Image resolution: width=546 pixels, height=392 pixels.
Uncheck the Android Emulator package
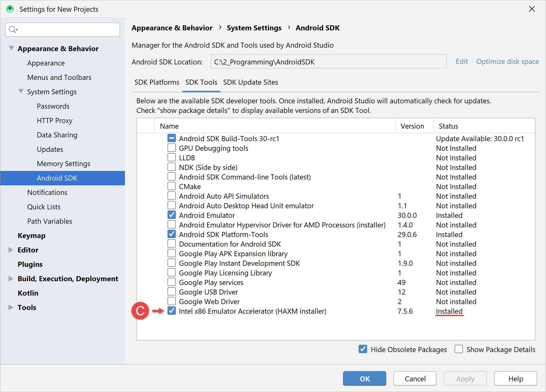click(x=172, y=215)
